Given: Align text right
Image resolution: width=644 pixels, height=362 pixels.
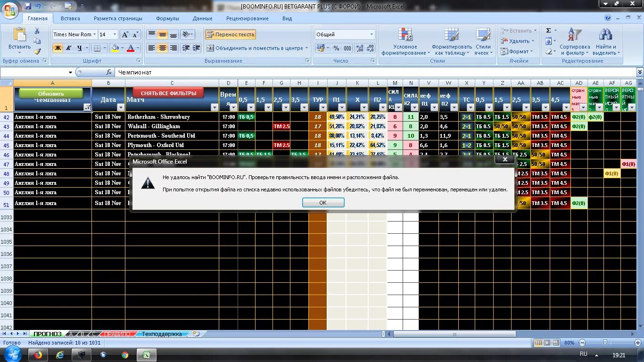Looking at the screenshot, I should (x=173, y=48).
